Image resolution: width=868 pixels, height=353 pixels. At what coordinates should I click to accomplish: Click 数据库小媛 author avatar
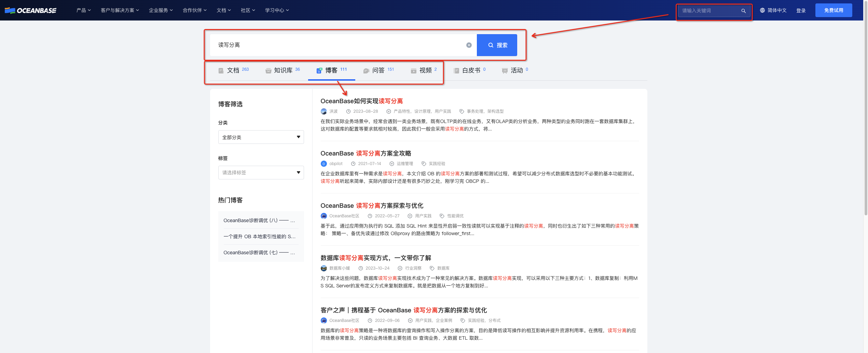323,268
